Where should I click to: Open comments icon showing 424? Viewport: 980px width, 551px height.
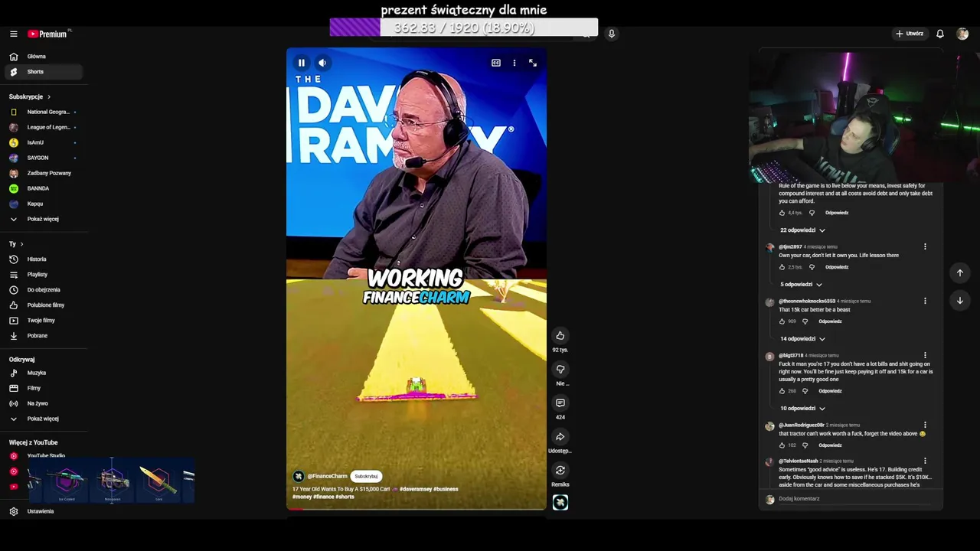[x=560, y=403]
